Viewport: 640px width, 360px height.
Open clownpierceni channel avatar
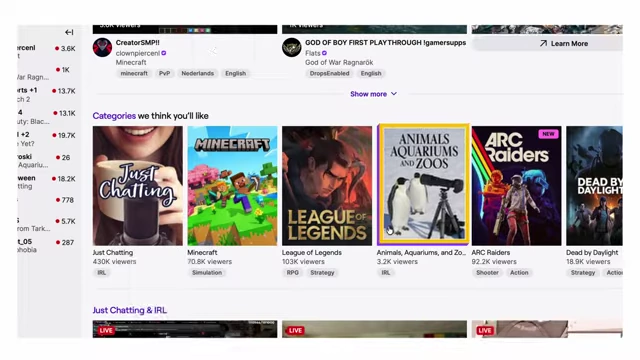(x=102, y=47)
